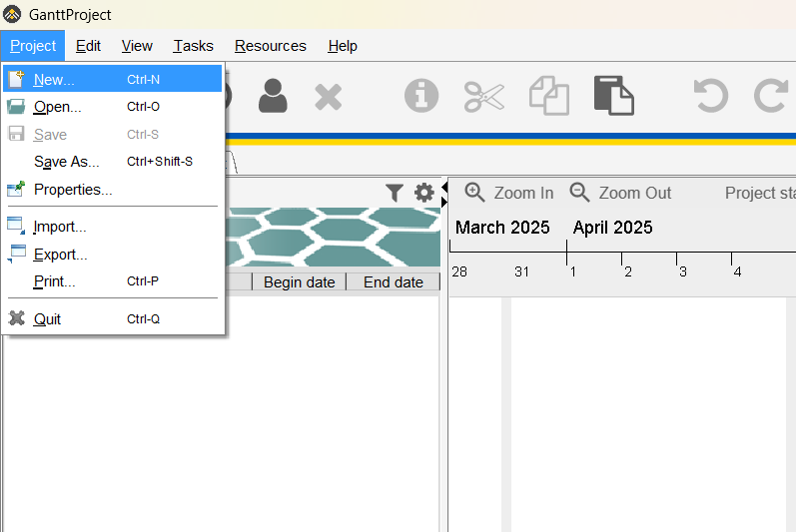Click March 2025 in timeline header
796x532 pixels.
click(x=502, y=228)
